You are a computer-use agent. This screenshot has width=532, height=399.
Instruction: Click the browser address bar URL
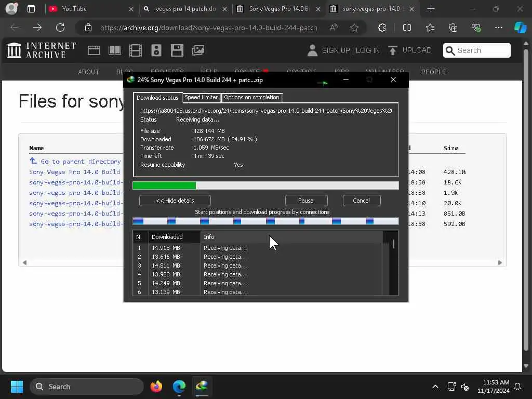click(209, 28)
